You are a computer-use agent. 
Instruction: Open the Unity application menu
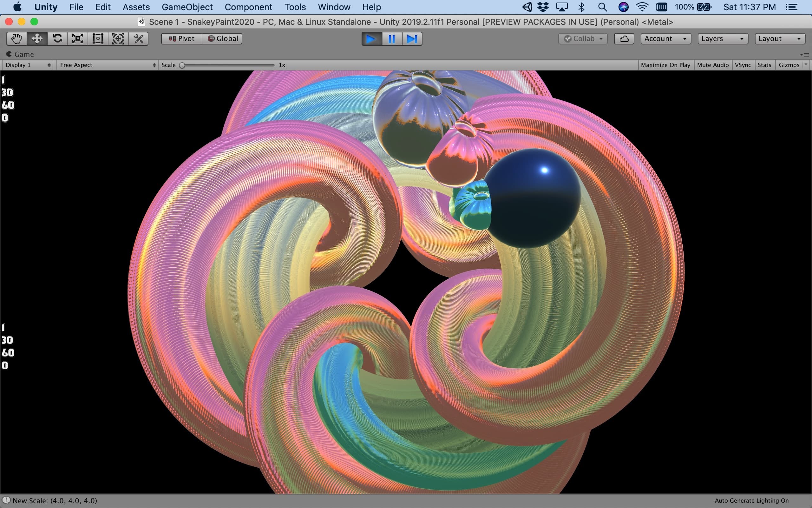pos(46,7)
